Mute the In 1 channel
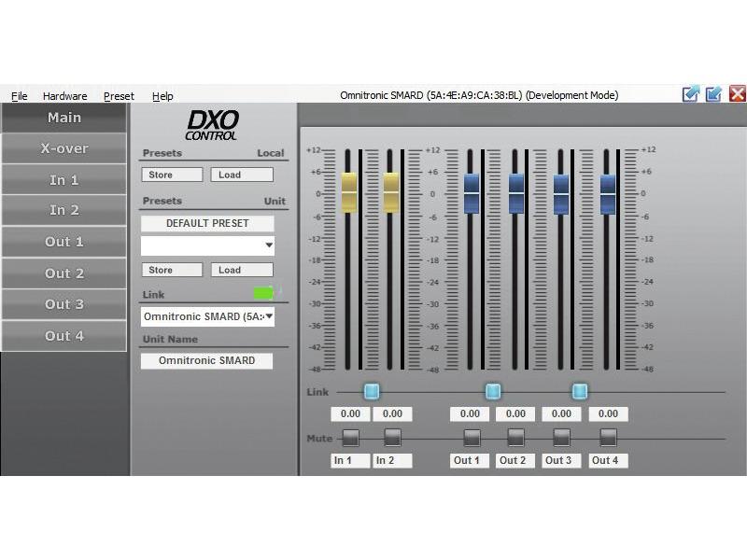The height and width of the screenshot is (560, 747). tap(350, 437)
